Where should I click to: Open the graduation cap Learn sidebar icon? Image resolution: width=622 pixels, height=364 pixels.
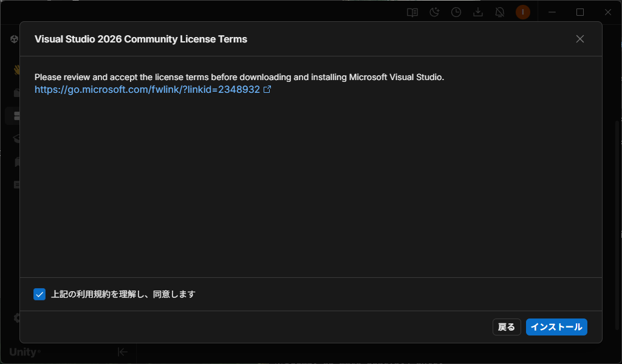click(x=16, y=139)
